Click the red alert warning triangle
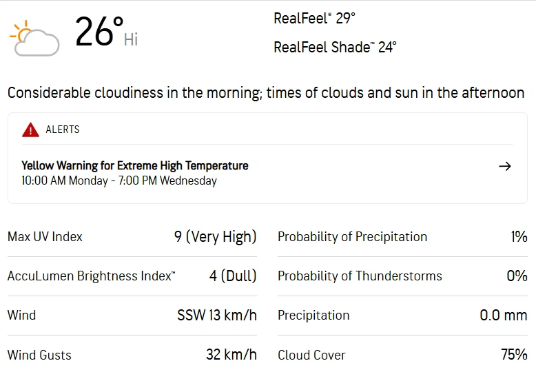This screenshot has height=392, width=536. click(x=30, y=130)
